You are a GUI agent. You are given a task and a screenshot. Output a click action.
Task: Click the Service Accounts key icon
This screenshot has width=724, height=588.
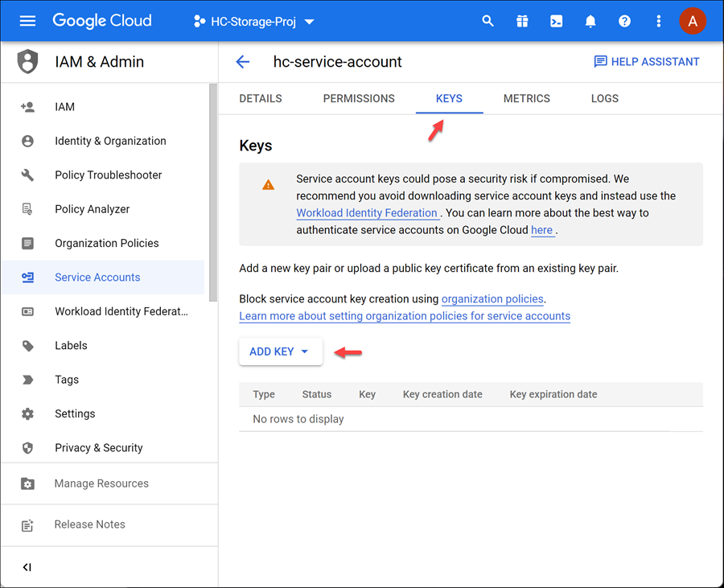[27, 278]
